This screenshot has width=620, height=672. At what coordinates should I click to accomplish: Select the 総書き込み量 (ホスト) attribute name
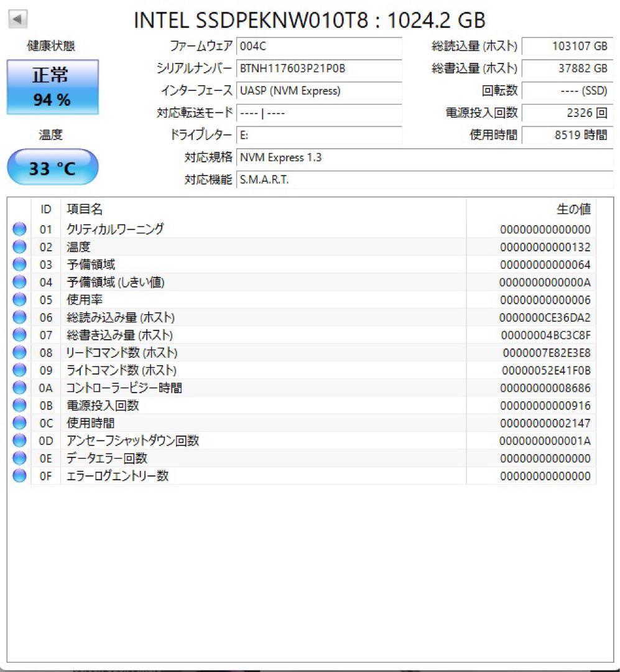[119, 335]
